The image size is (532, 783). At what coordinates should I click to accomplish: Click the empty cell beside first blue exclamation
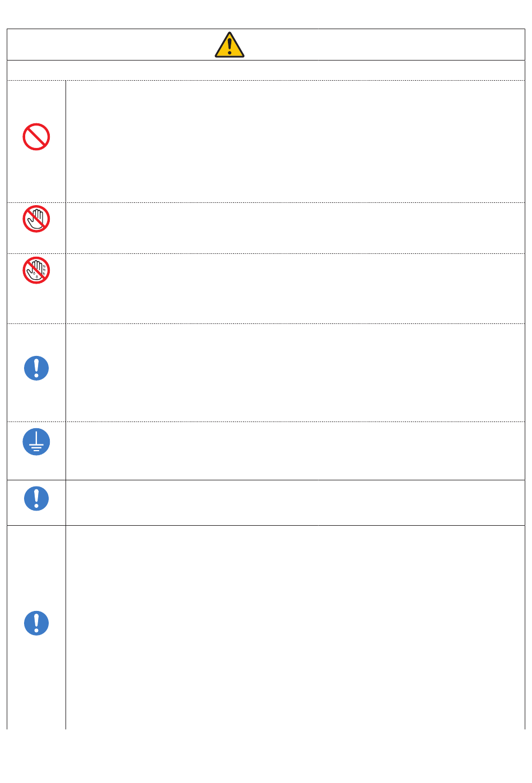(x=295, y=373)
